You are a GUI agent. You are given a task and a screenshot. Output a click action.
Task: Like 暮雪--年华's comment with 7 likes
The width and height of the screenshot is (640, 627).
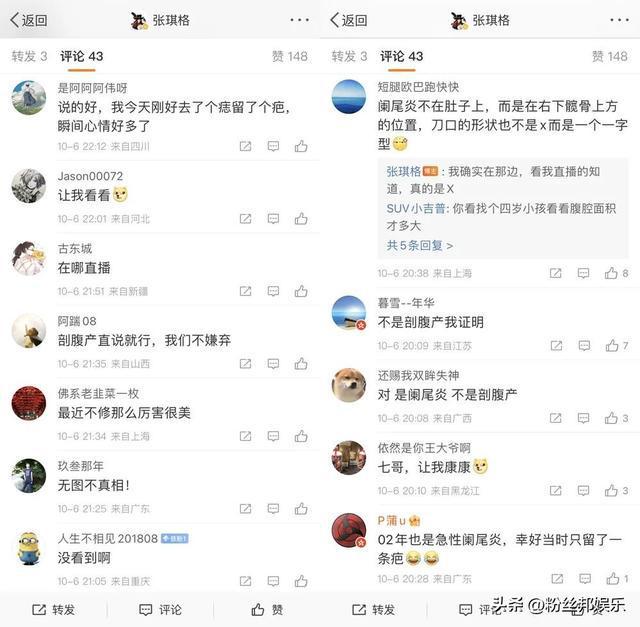point(617,346)
